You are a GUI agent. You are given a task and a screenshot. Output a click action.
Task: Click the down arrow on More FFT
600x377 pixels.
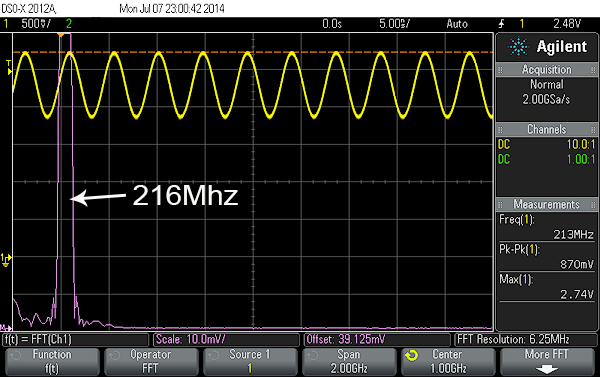(x=547, y=369)
